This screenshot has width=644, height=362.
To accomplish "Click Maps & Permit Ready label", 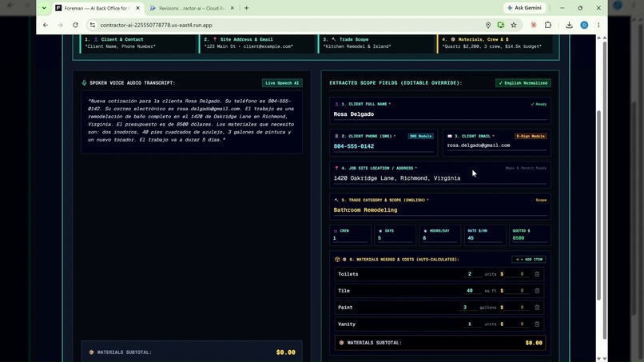I will 526,168.
